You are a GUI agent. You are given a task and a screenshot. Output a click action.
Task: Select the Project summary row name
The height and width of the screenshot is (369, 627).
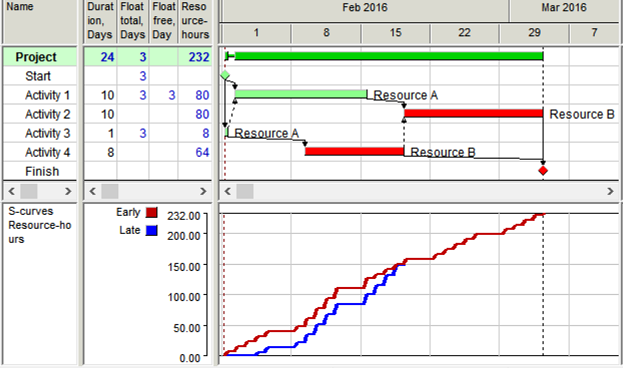(x=36, y=57)
